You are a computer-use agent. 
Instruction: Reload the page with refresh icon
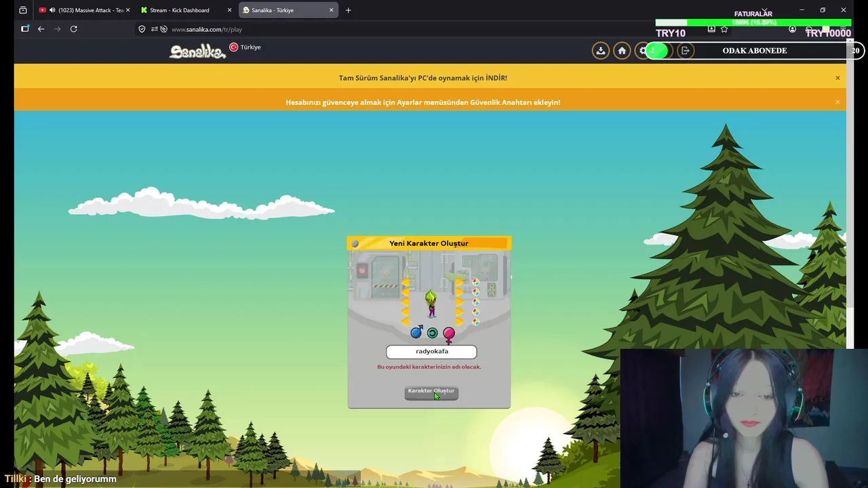click(x=73, y=29)
